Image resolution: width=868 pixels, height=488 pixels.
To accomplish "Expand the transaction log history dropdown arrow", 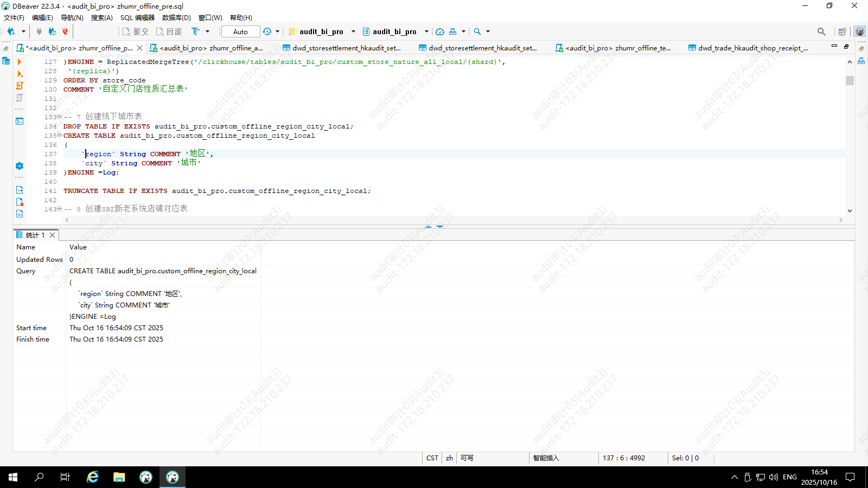I will click(x=277, y=31).
